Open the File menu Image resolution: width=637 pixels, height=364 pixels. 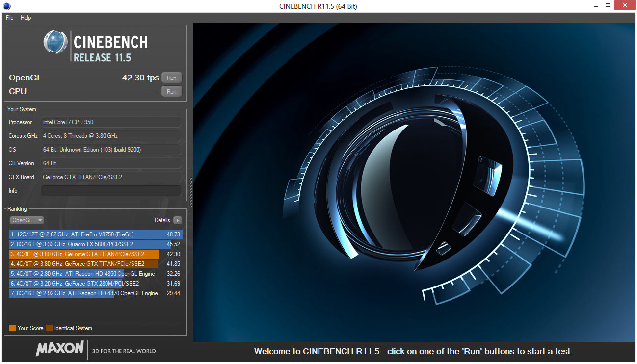(x=9, y=18)
